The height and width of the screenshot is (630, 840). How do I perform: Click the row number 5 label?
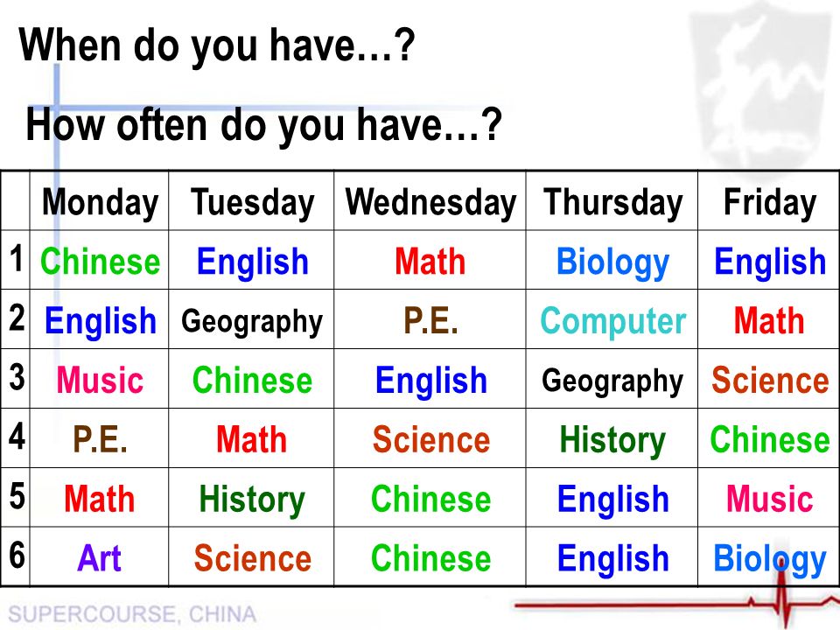tap(17, 496)
